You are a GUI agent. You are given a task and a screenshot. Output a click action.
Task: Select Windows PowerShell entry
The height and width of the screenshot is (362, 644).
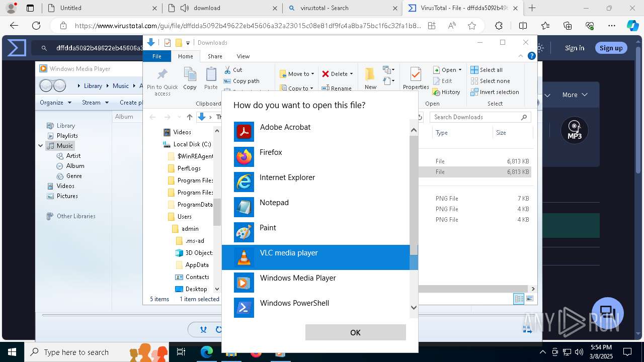(x=316, y=308)
